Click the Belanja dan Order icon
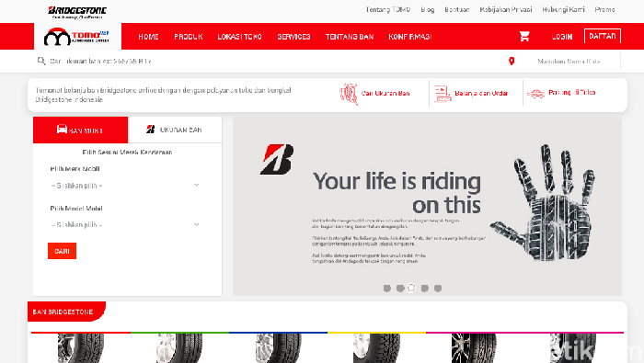644x363 pixels. pyautogui.click(x=443, y=94)
